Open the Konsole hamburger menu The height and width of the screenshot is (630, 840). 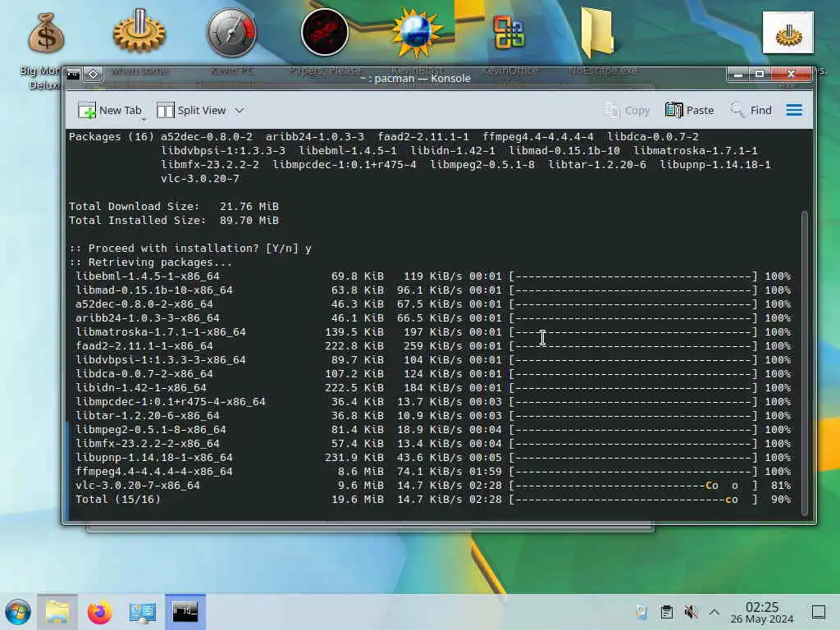794,111
